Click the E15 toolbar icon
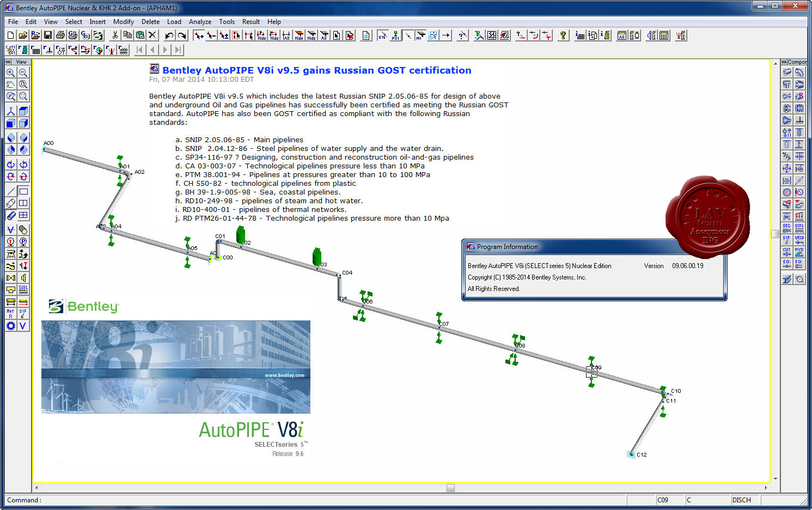 coord(383,35)
